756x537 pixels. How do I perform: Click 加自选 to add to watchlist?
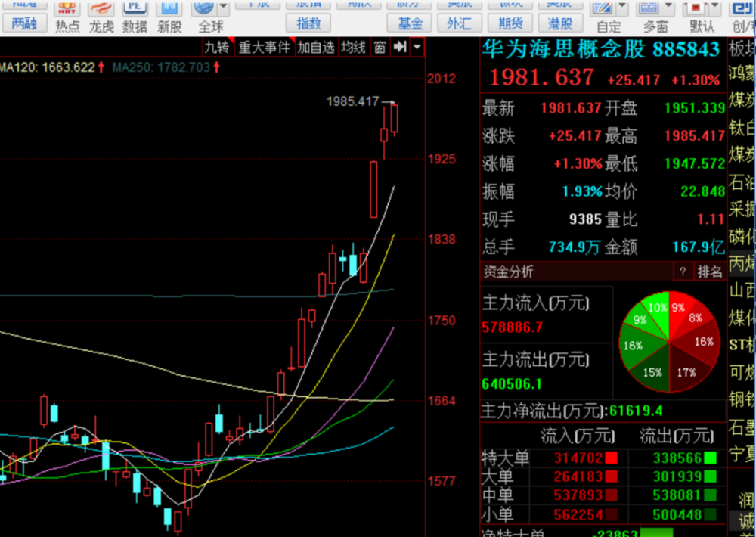click(x=316, y=48)
